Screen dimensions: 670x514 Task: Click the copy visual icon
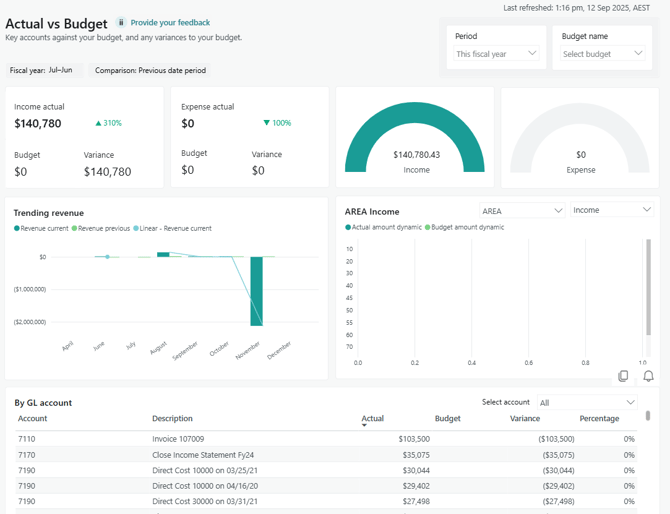click(623, 376)
